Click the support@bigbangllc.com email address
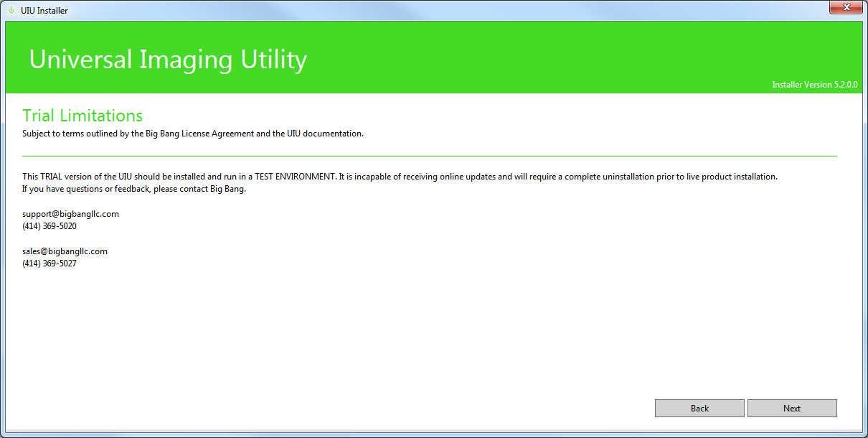 [x=70, y=214]
